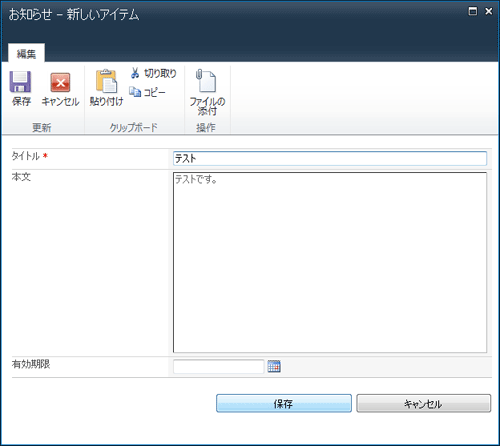
Task: Click the クリップボード group label
Action: click(x=134, y=127)
